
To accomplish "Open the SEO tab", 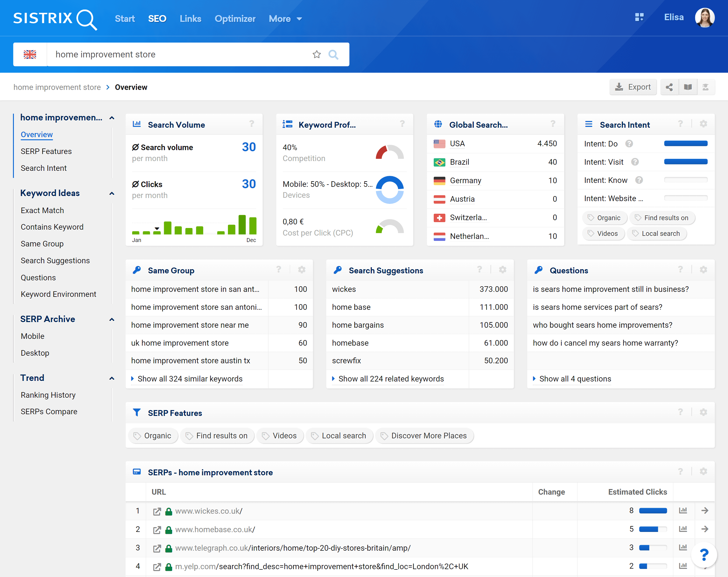I will tap(157, 18).
